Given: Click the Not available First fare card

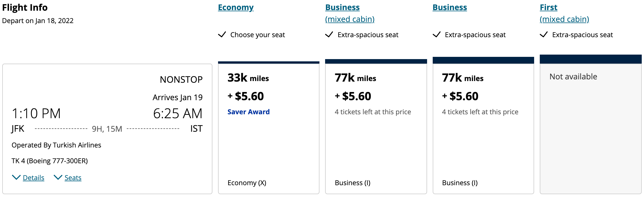Looking at the screenshot, I should click(x=590, y=127).
